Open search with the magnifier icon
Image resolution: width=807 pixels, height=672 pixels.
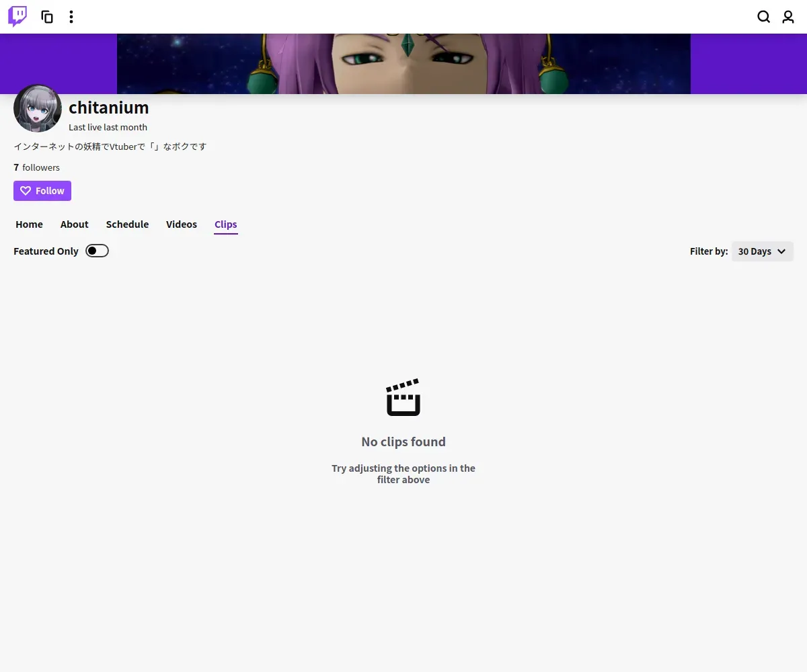764,17
